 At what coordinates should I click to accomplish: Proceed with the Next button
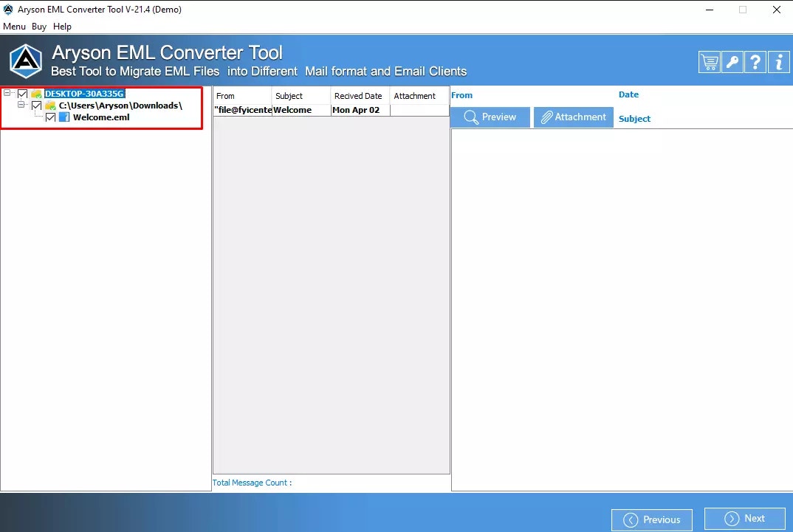click(x=745, y=519)
